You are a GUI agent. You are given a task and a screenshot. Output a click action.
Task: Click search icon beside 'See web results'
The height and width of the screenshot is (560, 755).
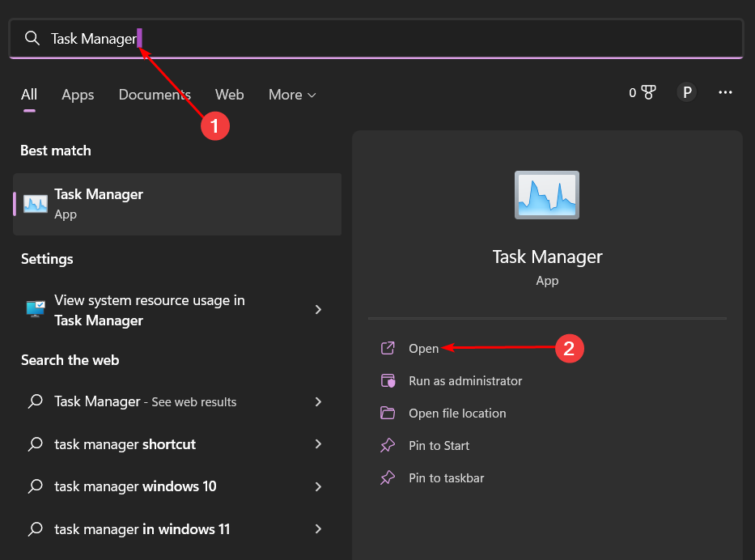coord(35,401)
